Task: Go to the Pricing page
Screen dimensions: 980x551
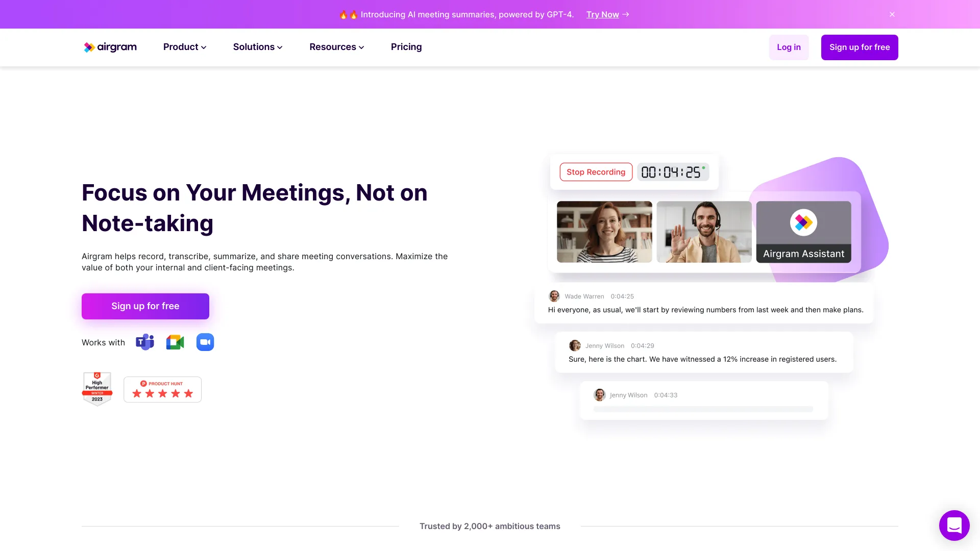Action: pyautogui.click(x=406, y=47)
